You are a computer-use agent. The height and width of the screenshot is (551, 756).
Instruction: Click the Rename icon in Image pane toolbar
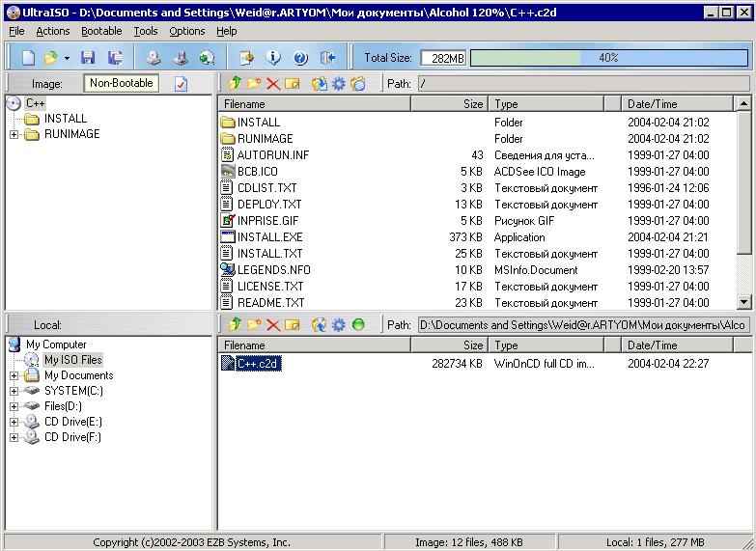point(293,84)
